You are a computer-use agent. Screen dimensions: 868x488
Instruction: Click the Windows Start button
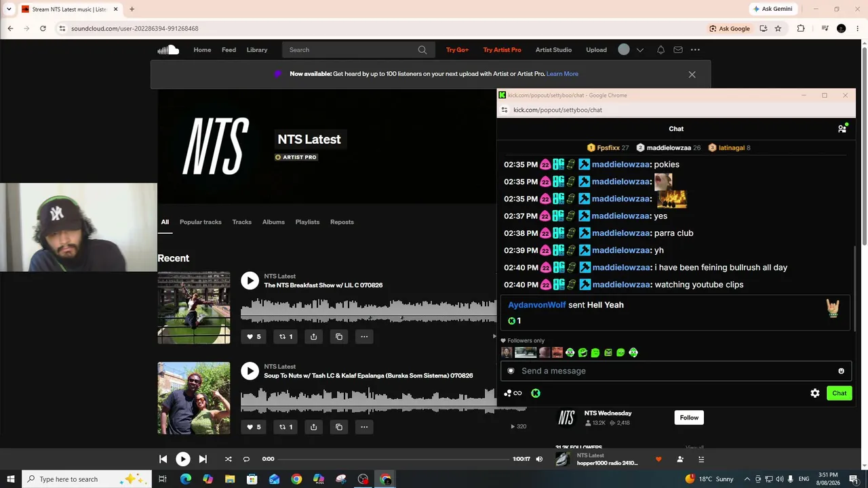[x=10, y=479]
